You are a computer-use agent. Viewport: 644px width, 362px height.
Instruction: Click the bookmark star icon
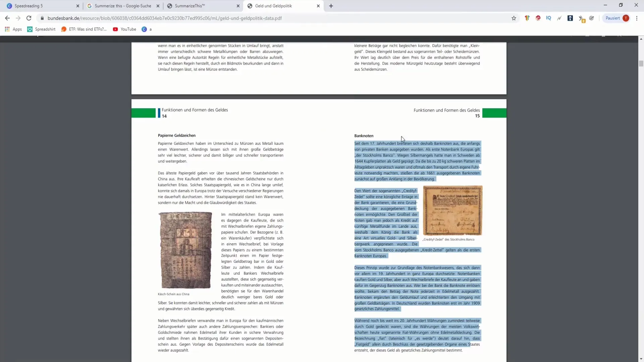click(x=513, y=18)
